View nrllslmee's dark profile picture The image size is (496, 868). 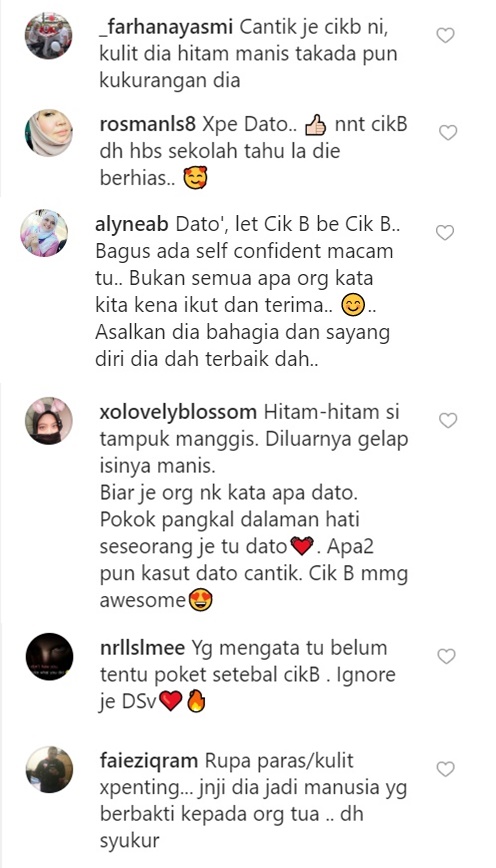pos(49,657)
